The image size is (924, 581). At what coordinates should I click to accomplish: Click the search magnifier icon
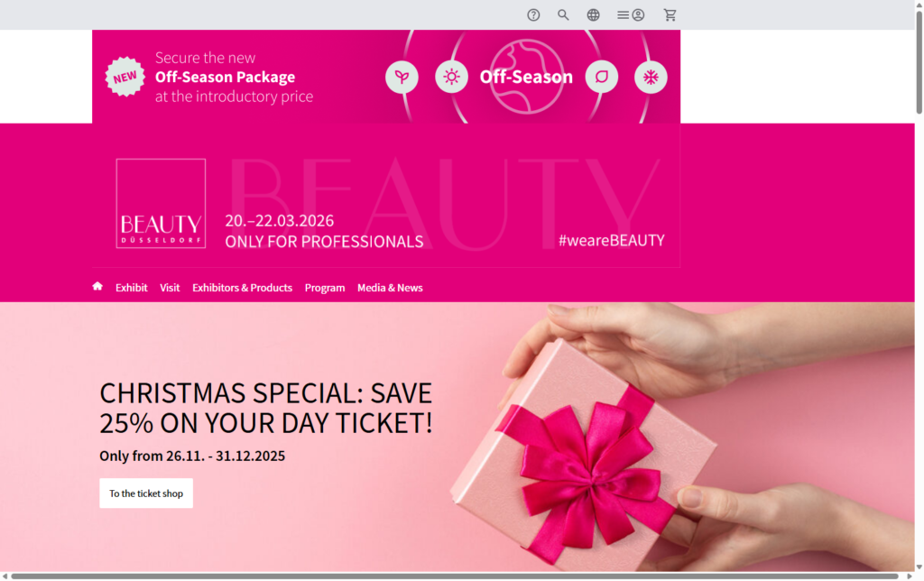click(x=563, y=15)
